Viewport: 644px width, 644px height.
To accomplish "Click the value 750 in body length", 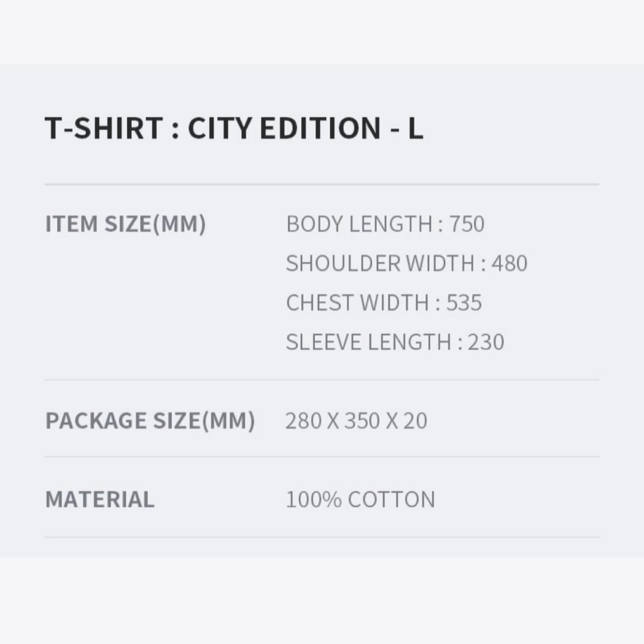I will [467, 224].
